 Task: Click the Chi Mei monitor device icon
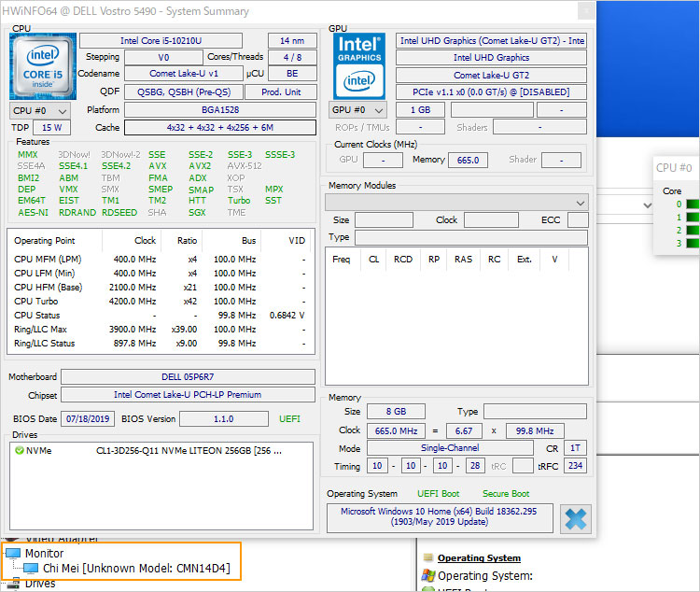(31, 569)
